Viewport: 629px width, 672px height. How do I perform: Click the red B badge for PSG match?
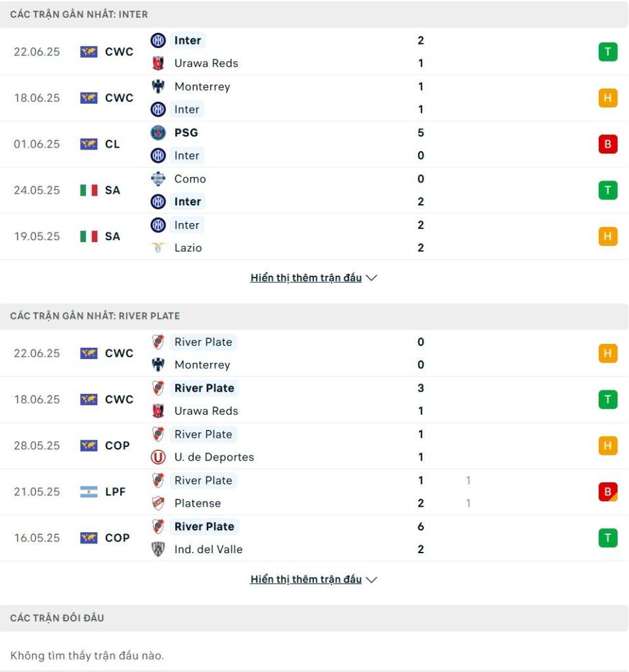click(607, 144)
